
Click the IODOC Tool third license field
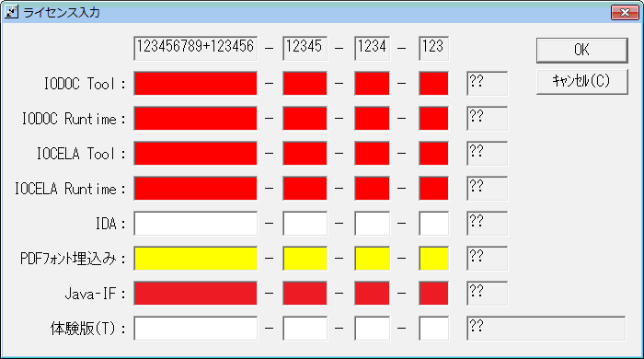pyautogui.click(x=372, y=84)
